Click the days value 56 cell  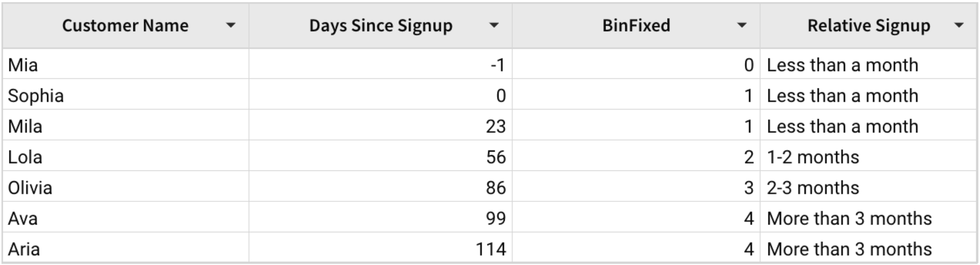coord(496,158)
